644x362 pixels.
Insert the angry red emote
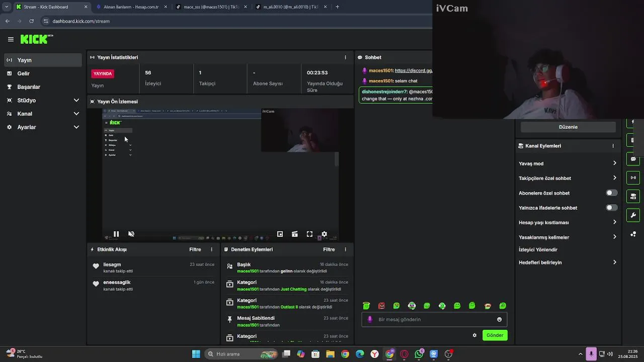coord(381,306)
